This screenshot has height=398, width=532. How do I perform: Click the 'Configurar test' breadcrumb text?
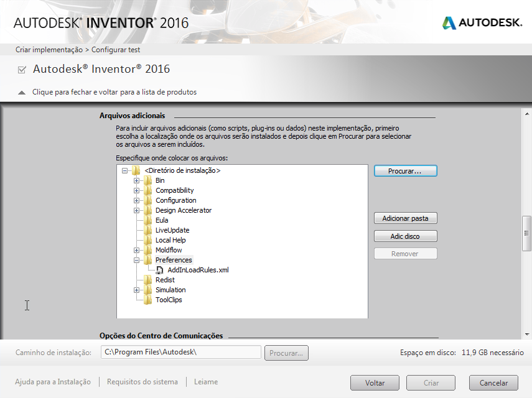click(x=116, y=50)
